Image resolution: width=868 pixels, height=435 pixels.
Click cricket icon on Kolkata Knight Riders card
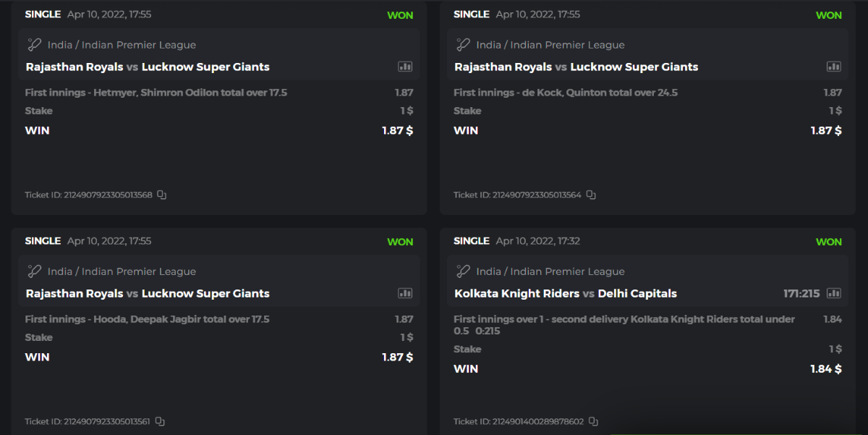click(463, 271)
